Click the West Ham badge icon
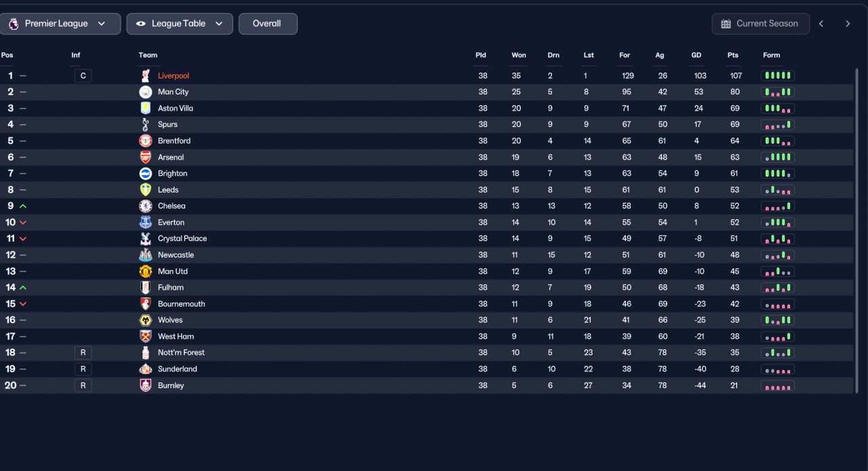Screen dimensions: 868x471 tap(145, 337)
